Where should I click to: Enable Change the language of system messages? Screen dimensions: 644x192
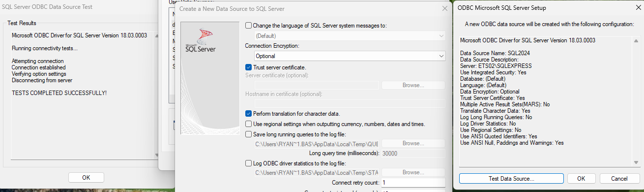pos(248,26)
